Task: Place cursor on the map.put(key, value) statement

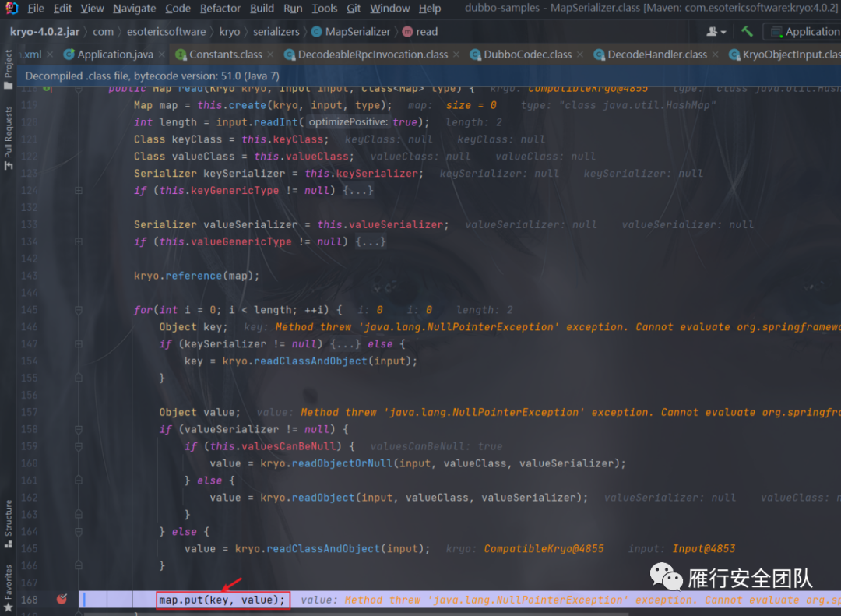Action: 222,600
